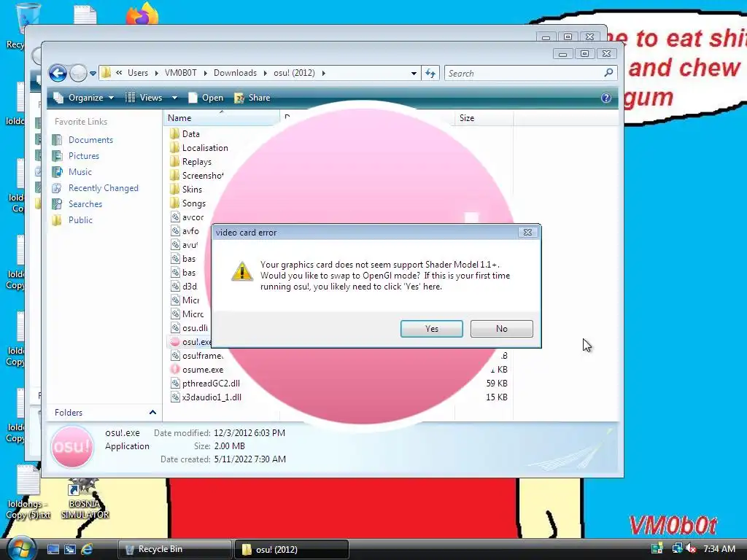Click Yes in video card error dialog
The height and width of the screenshot is (560, 747).
click(x=432, y=329)
